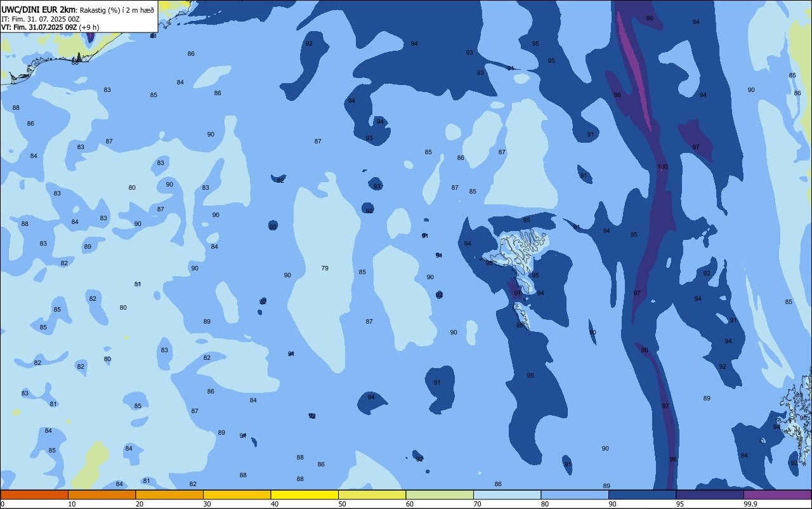Click the '30' legend tick label
This screenshot has width=812, height=509.
pos(207,504)
